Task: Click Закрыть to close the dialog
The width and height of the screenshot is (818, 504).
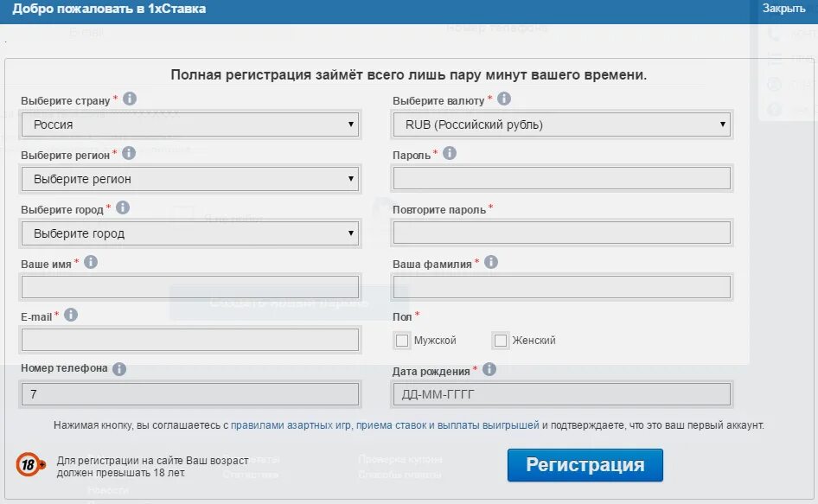Action: coord(783,9)
